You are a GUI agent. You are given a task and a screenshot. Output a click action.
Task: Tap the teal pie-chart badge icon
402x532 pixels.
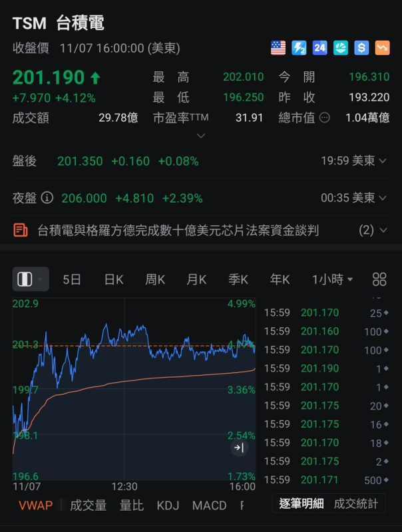coord(341,48)
